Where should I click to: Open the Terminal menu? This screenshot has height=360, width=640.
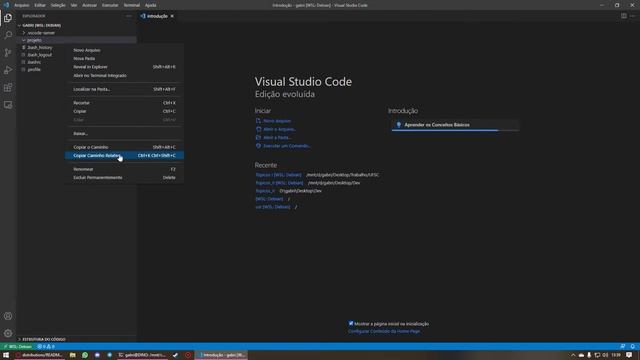(131, 5)
